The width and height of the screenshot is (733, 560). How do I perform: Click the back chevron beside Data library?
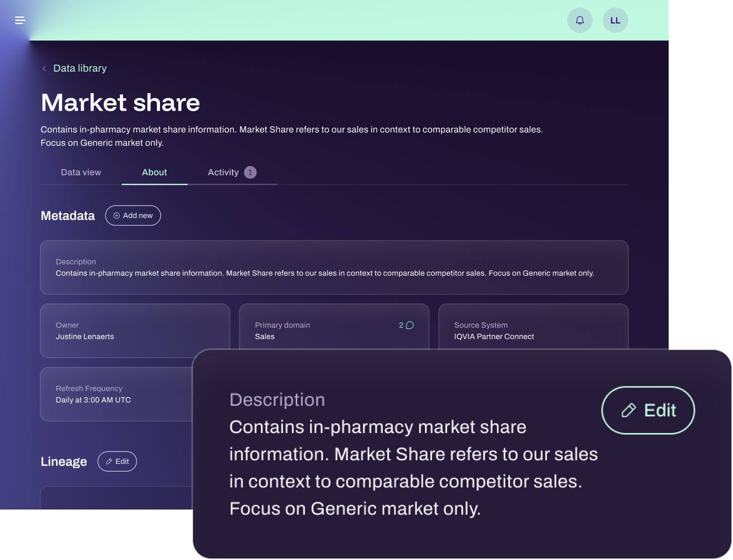(x=44, y=68)
